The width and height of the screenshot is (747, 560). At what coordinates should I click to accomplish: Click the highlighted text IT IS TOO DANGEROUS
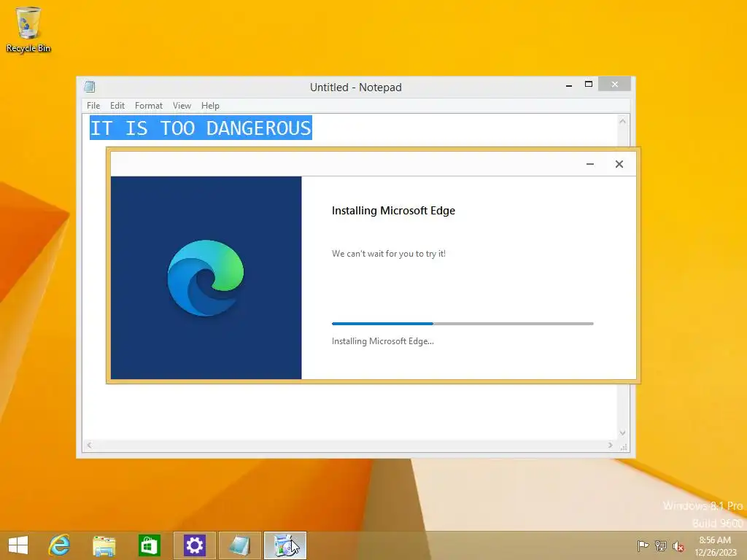(201, 128)
